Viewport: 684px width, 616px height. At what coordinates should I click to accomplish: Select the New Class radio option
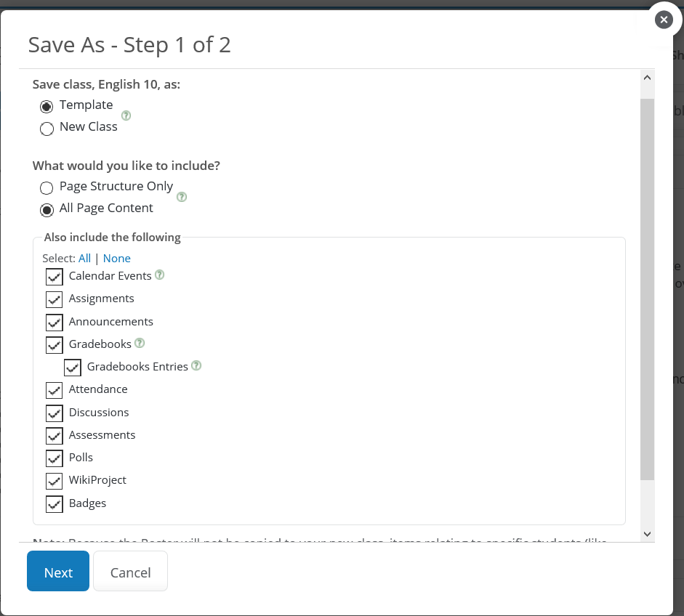coord(47,129)
